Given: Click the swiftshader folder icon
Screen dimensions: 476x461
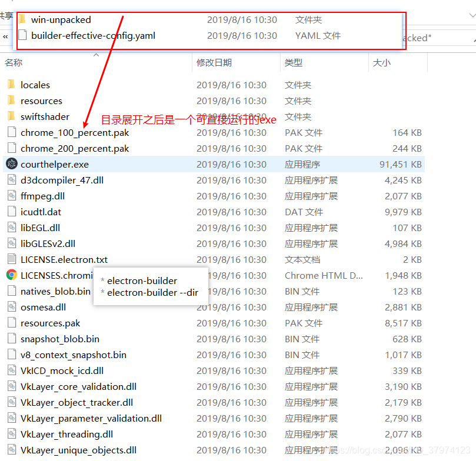Looking at the screenshot, I should click(11, 116).
